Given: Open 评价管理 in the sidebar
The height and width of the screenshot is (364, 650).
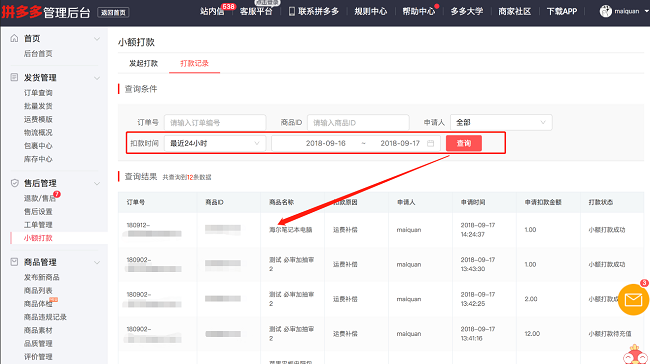Looking at the screenshot, I should click(x=38, y=357).
